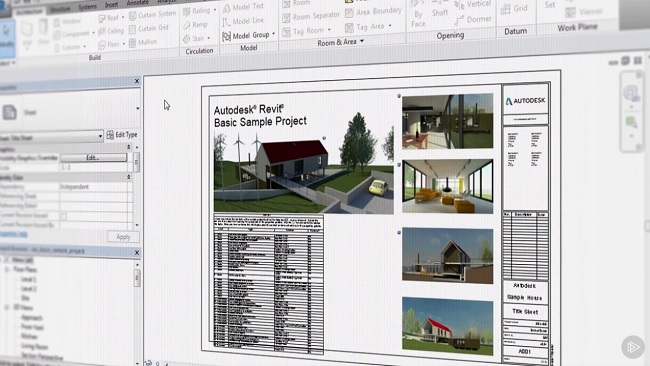Select the Tag Room icon
This screenshot has height=366, width=650.
click(286, 32)
